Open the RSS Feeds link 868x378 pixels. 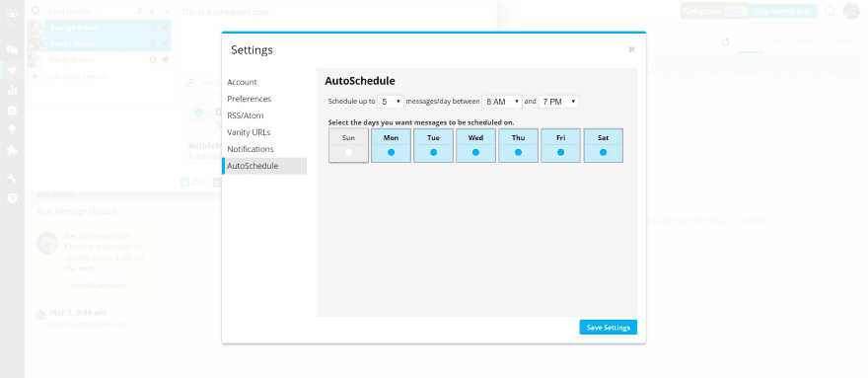click(x=55, y=195)
